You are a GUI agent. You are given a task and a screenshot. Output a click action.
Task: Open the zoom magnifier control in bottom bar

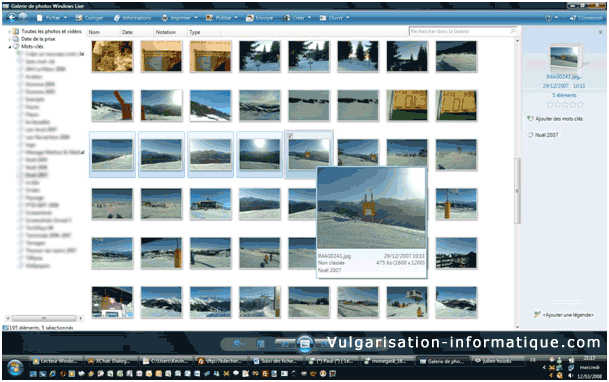[x=238, y=344]
